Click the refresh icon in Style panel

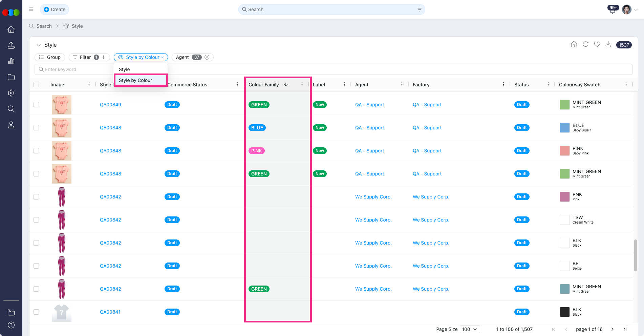click(x=585, y=44)
